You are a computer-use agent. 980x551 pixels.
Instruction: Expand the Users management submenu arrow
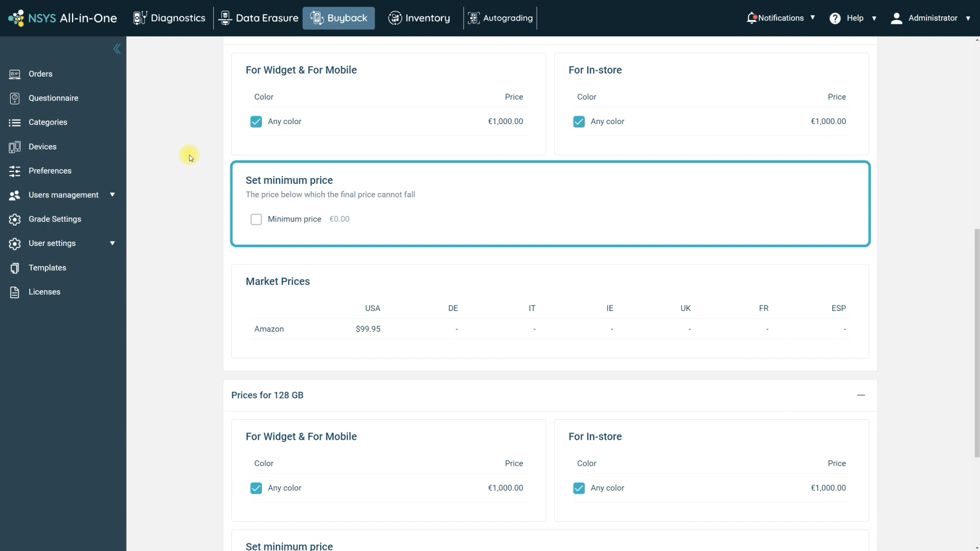tap(112, 195)
